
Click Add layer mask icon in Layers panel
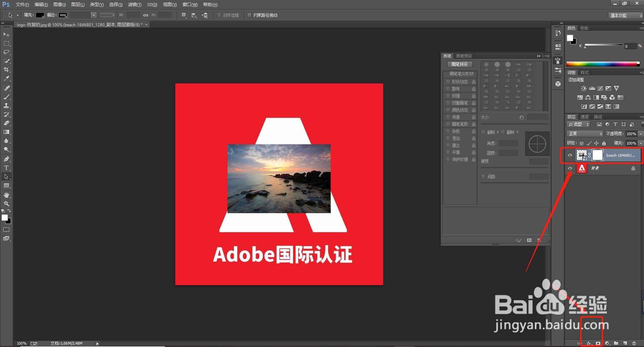pyautogui.click(x=598, y=343)
